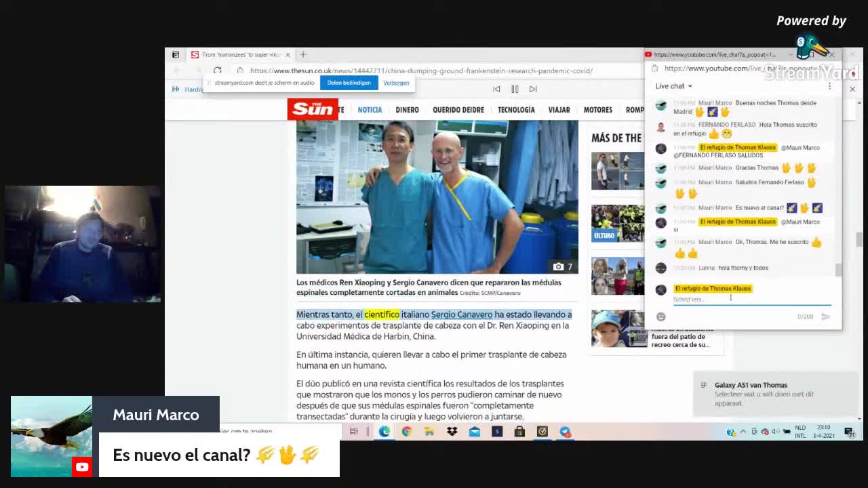The image size is (868, 488).
Task: Open Dropbox from taskbar
Action: coord(452,432)
